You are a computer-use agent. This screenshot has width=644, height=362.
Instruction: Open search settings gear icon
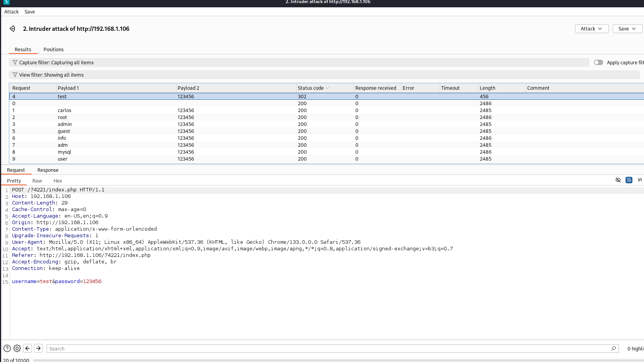pos(17,349)
